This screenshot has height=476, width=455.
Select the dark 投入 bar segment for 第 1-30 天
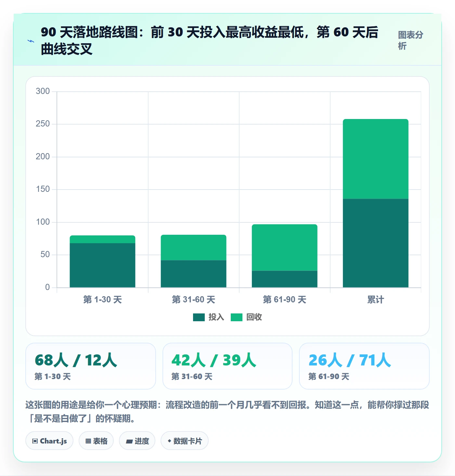pos(102,265)
